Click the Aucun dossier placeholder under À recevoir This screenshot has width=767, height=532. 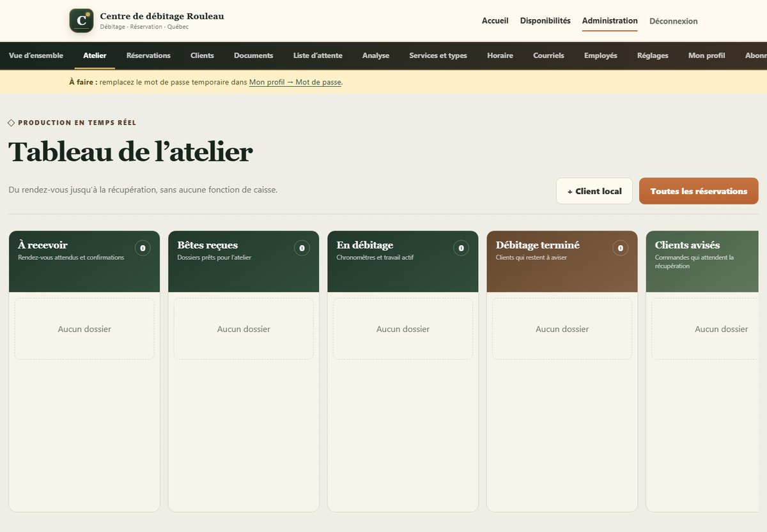(x=84, y=329)
